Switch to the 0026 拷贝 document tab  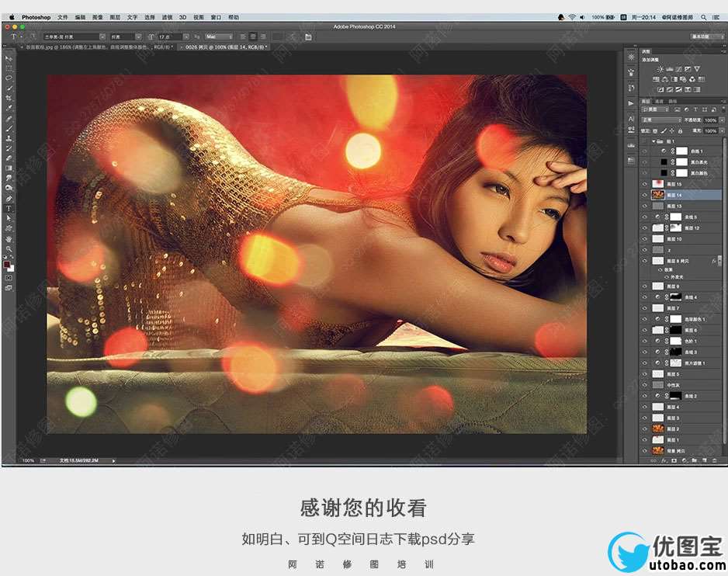click(224, 47)
